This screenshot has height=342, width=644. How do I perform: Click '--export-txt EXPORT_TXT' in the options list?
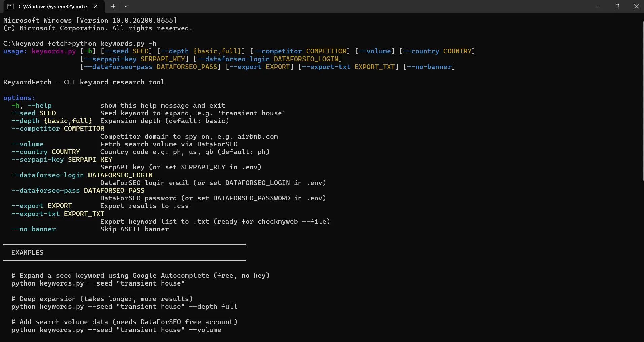[x=58, y=214]
